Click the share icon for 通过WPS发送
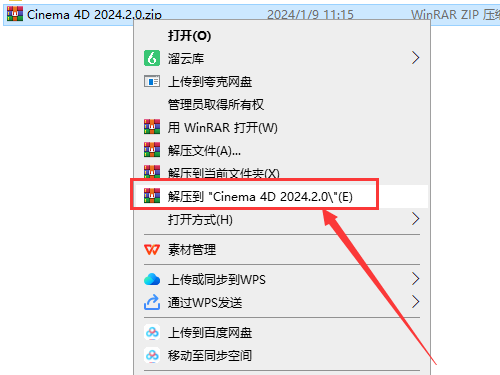500x375 pixels. coord(152,302)
